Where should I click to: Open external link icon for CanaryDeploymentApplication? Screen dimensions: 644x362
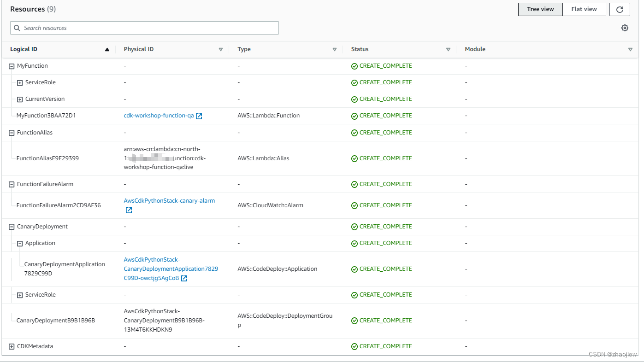pyautogui.click(x=184, y=278)
